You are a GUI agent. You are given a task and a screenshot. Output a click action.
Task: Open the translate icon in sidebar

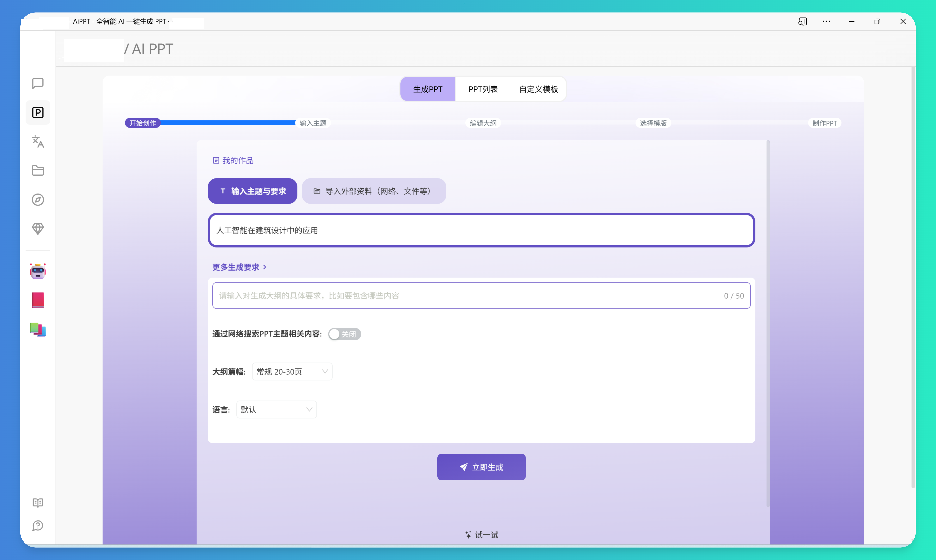(x=38, y=142)
